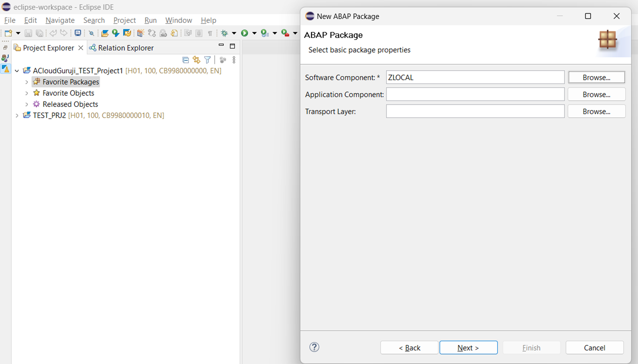The height and width of the screenshot is (364, 638).
Task: Click the New wizard toolbar icon
Action: [x=8, y=33]
